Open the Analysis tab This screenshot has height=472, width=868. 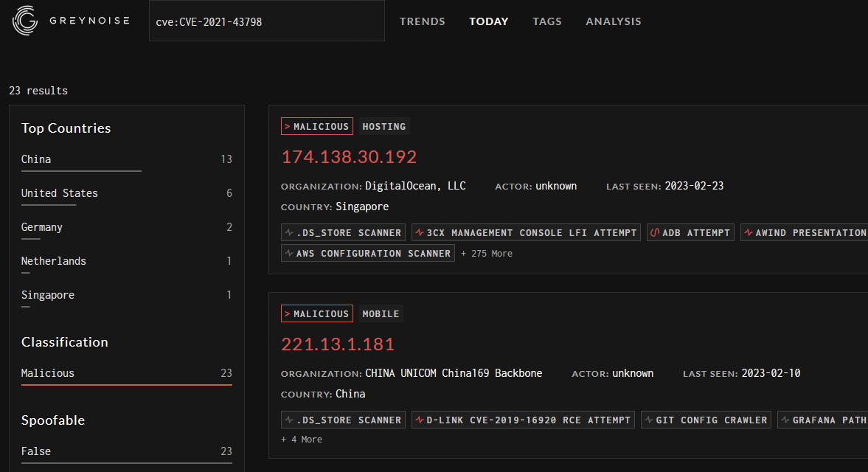(x=613, y=21)
